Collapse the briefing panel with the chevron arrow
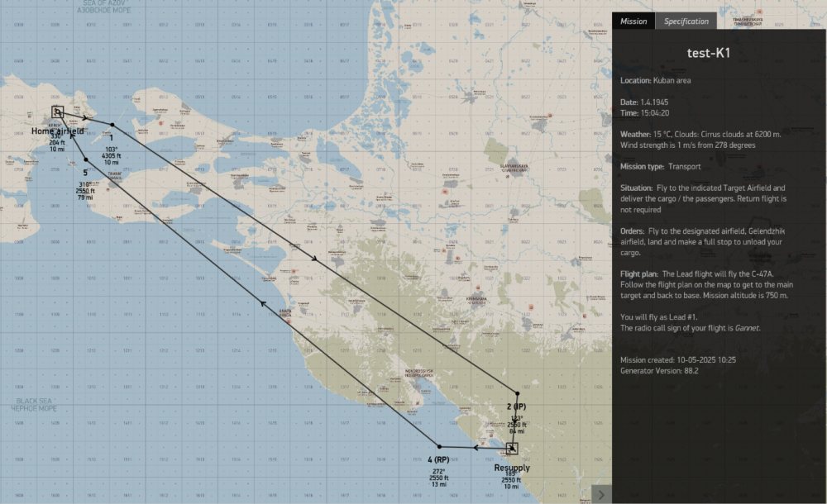 tap(601, 495)
